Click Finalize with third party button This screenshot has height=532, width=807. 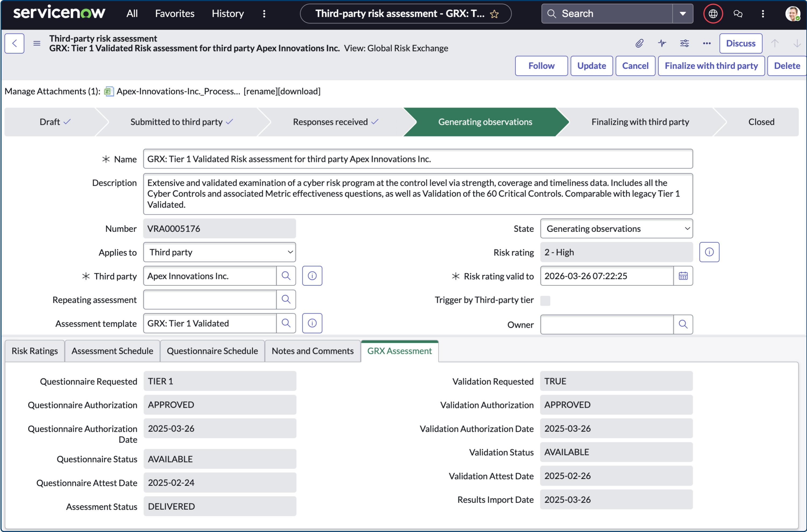point(711,66)
